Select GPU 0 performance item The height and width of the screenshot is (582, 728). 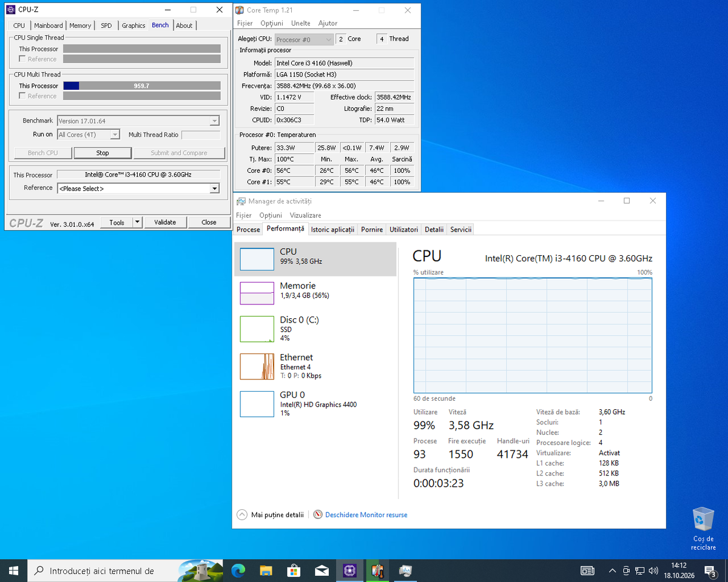(x=315, y=403)
